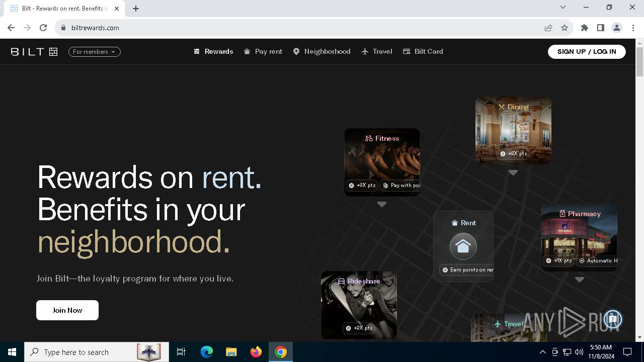Click the Bilt logo in header
Viewport: 644px width, 362px height.
tap(34, 52)
